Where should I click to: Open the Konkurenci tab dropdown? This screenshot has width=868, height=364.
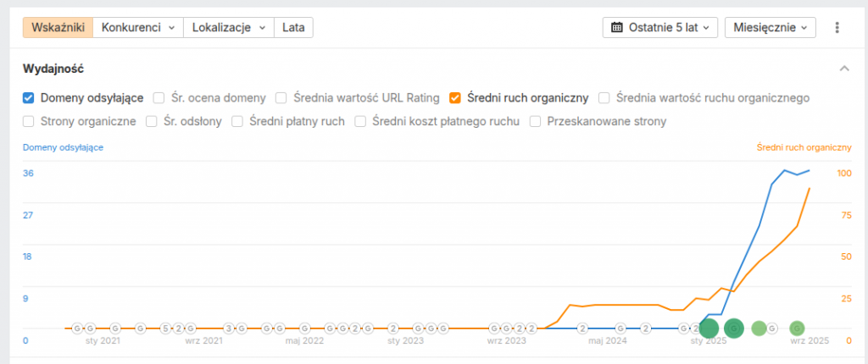[x=137, y=27]
